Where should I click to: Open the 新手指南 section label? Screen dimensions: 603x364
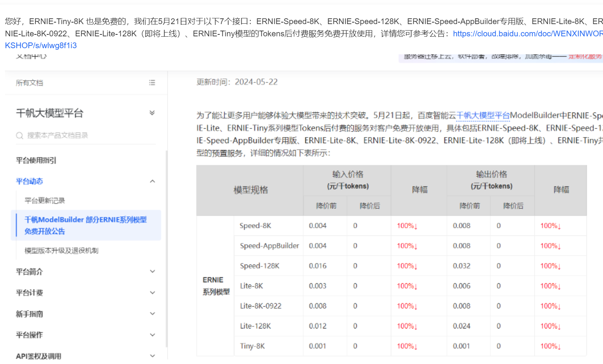point(29,314)
